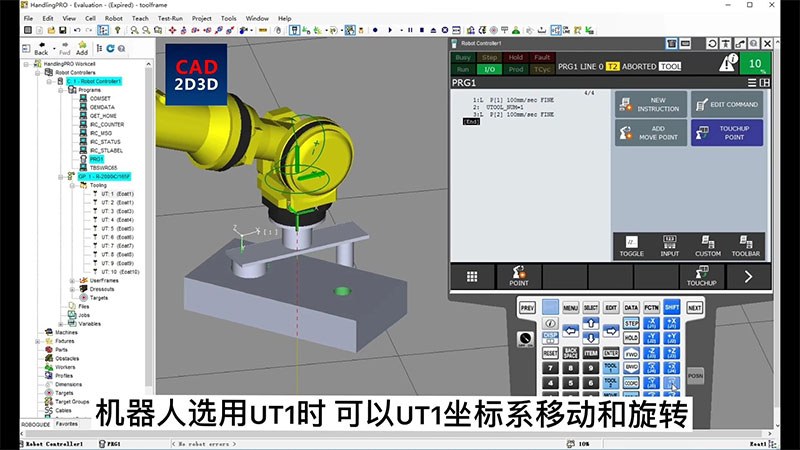Image resolution: width=800 pixels, height=450 pixels.
Task: Open the File menu
Action: pos(29,18)
